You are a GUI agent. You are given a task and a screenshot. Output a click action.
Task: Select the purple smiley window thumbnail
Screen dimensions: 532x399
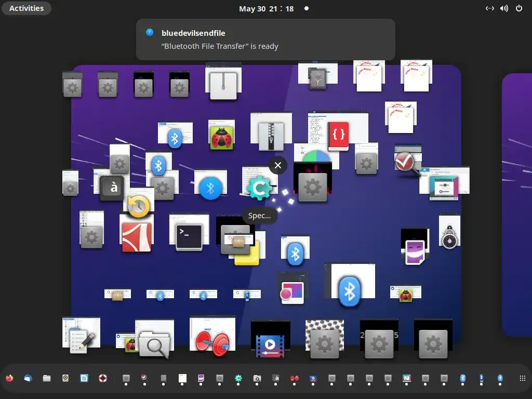tap(415, 247)
